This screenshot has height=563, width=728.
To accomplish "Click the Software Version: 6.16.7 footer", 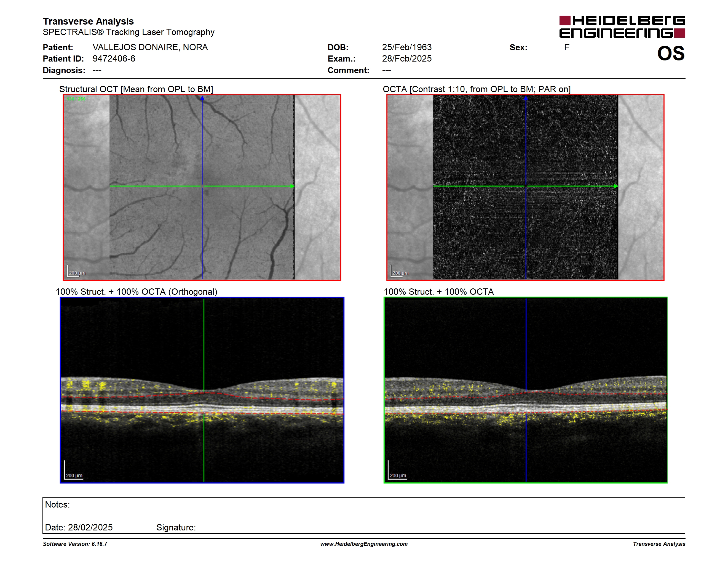I will point(75,544).
